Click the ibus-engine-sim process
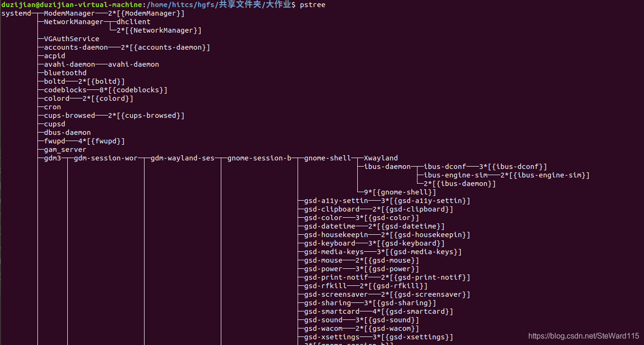The width and height of the screenshot is (644, 345). point(455,175)
